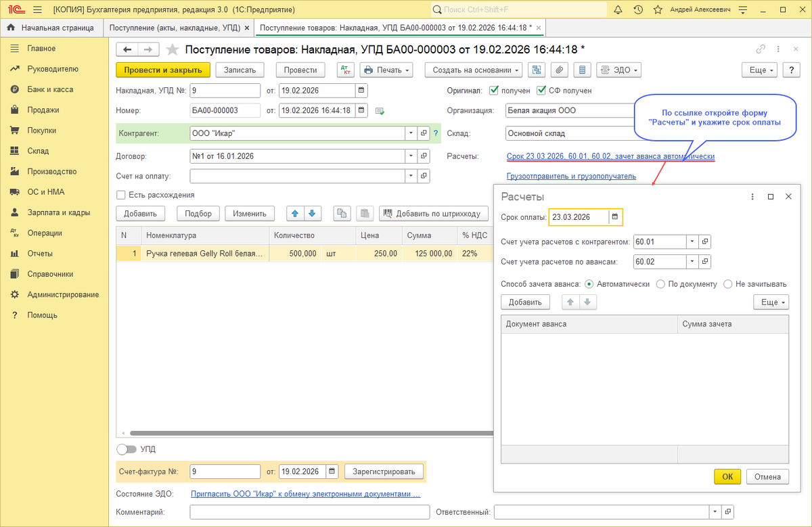812x527 pixels.
Task: Show Дт/Кт postings of document
Action: click(345, 70)
